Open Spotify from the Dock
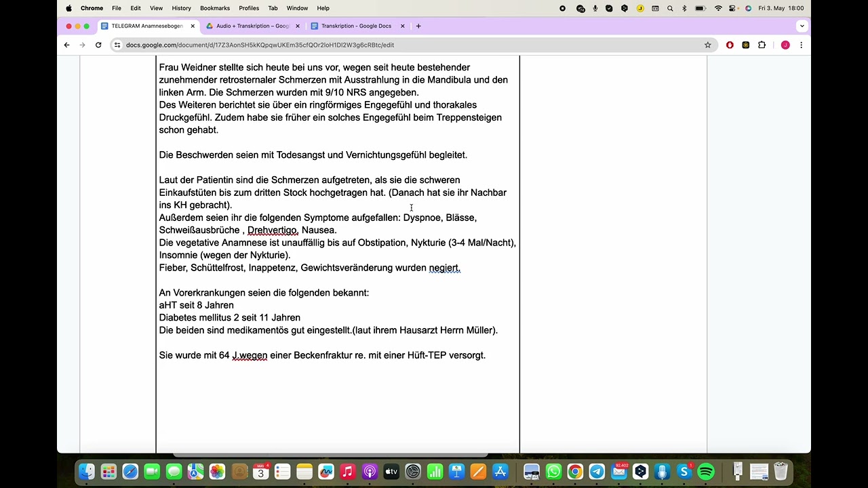Screen dimensions: 868x488 point(706,472)
